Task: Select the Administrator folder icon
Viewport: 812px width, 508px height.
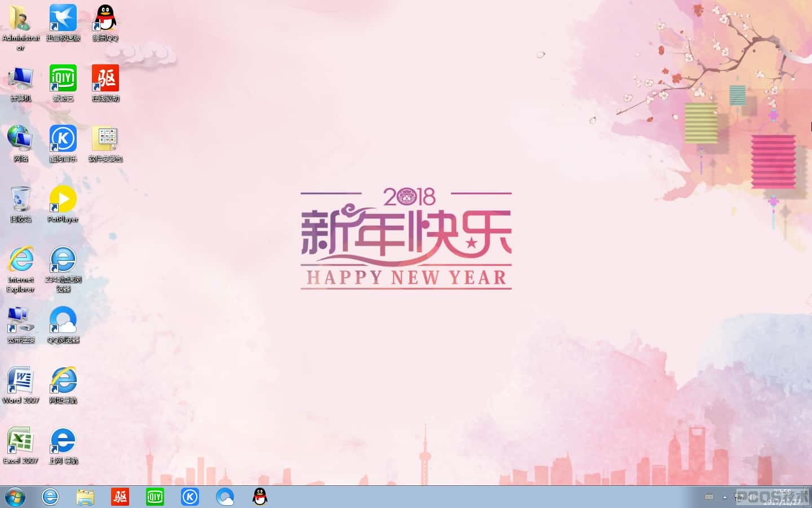Action: click(x=21, y=27)
